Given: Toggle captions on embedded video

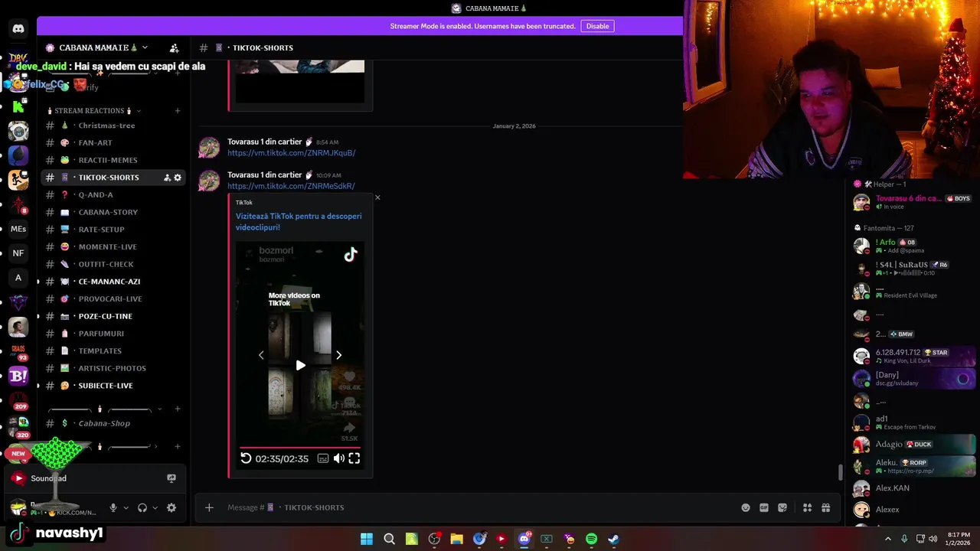Looking at the screenshot, I should [x=323, y=458].
